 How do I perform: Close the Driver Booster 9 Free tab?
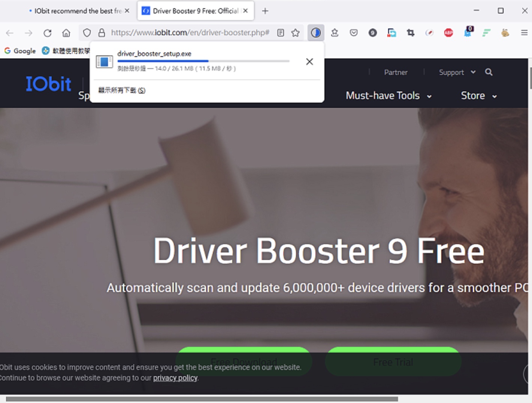click(x=245, y=11)
